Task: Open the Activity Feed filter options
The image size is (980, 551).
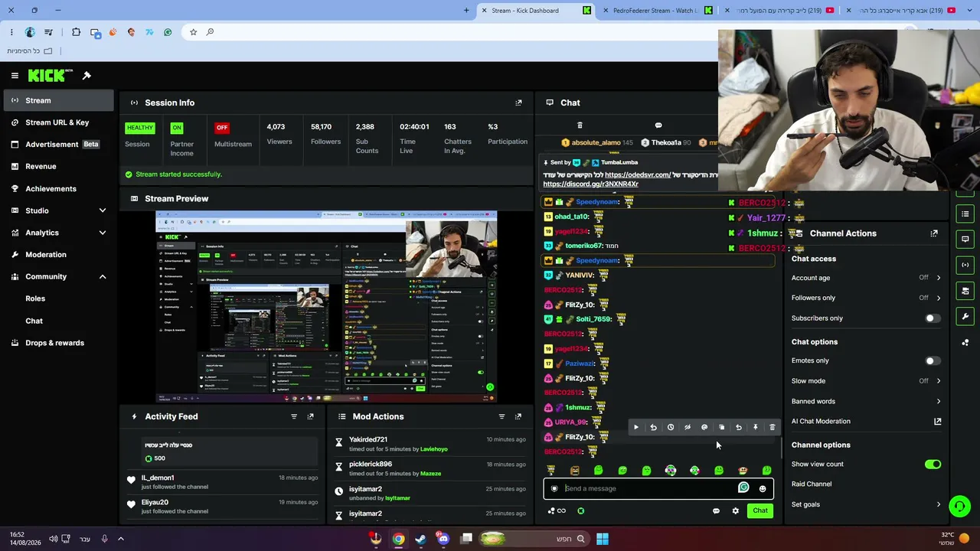Action: (294, 416)
